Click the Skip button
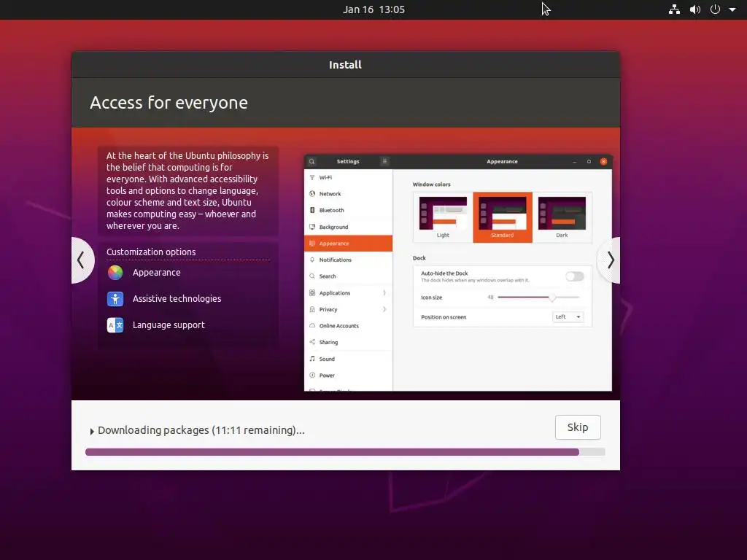This screenshot has height=560, width=747. [x=578, y=427]
